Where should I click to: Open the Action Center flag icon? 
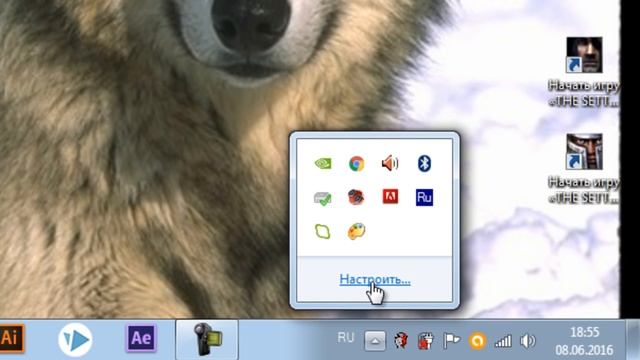click(451, 340)
